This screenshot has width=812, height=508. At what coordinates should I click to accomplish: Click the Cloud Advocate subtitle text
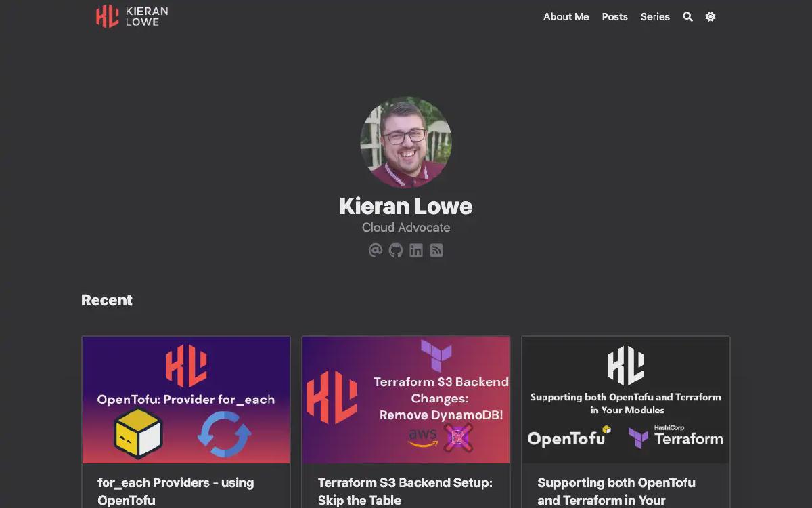(406, 228)
